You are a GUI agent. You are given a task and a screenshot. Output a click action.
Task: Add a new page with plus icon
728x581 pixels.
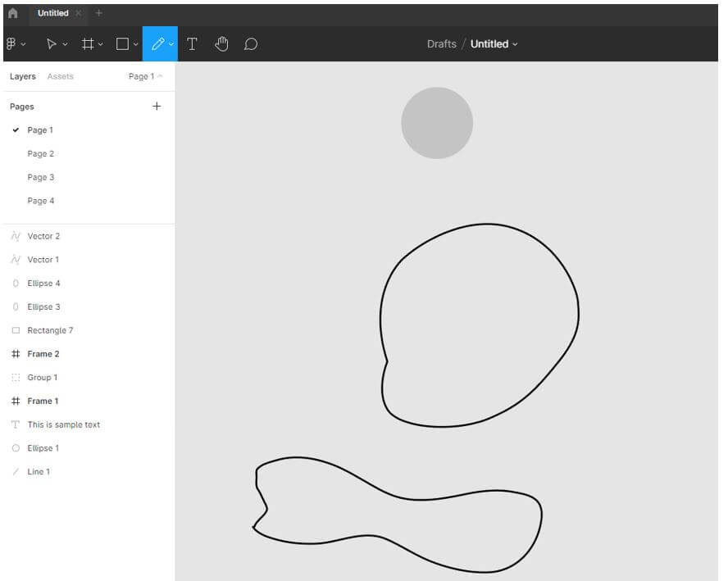pyautogui.click(x=157, y=107)
